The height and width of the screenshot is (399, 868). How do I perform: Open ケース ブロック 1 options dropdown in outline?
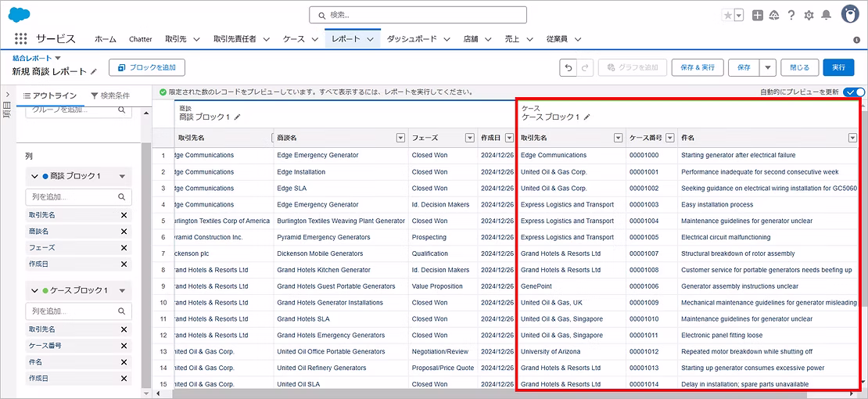tap(123, 290)
